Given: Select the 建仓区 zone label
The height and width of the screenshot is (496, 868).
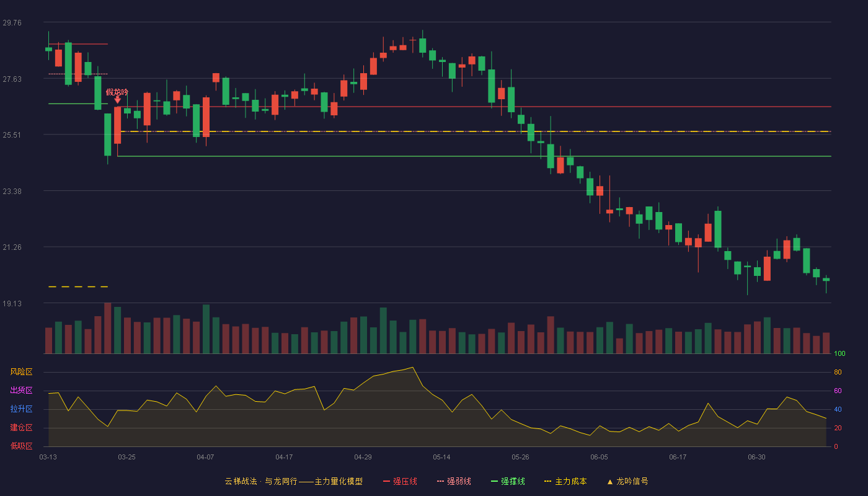Looking at the screenshot, I should click(x=22, y=428).
